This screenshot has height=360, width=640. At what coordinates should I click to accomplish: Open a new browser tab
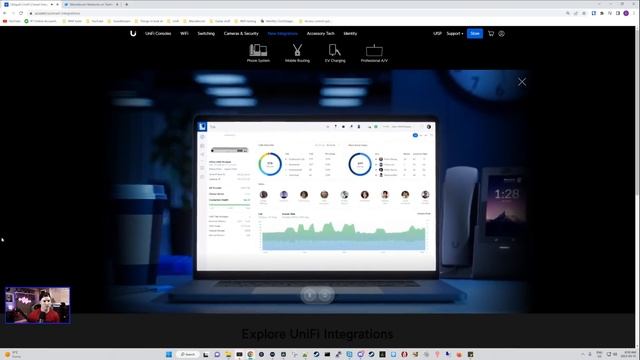click(127, 4)
